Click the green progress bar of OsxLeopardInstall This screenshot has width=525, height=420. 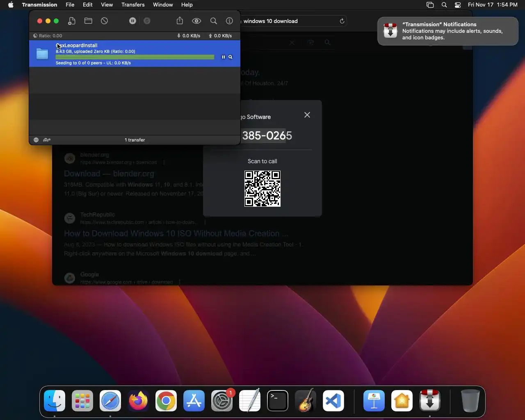click(135, 57)
